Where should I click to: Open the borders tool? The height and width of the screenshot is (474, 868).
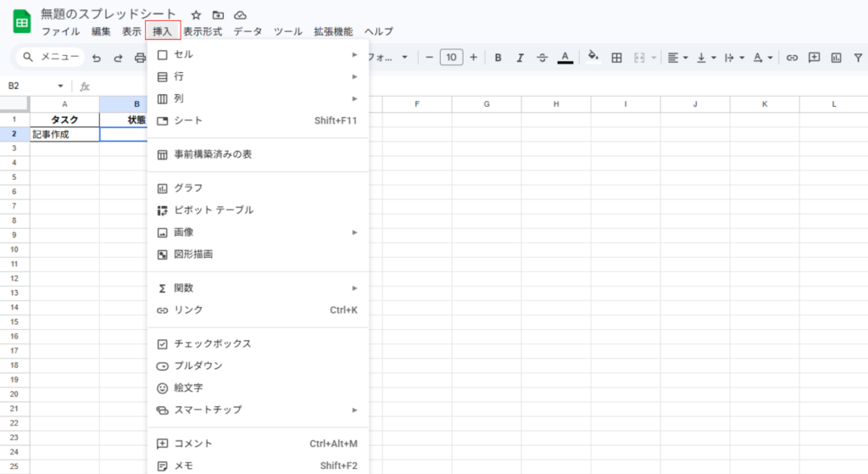click(616, 58)
